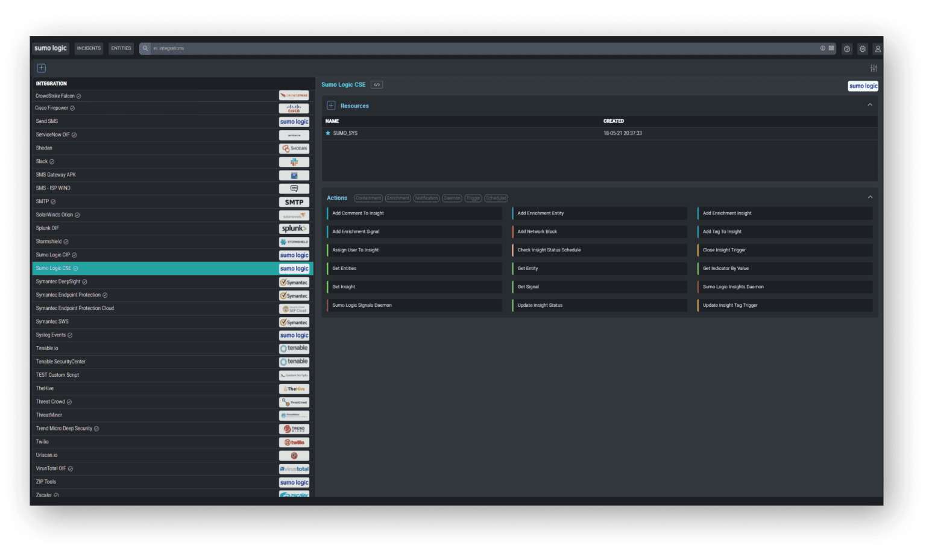Click the keyboard icon in search bar
This screenshot has height=560, width=926.
click(831, 48)
